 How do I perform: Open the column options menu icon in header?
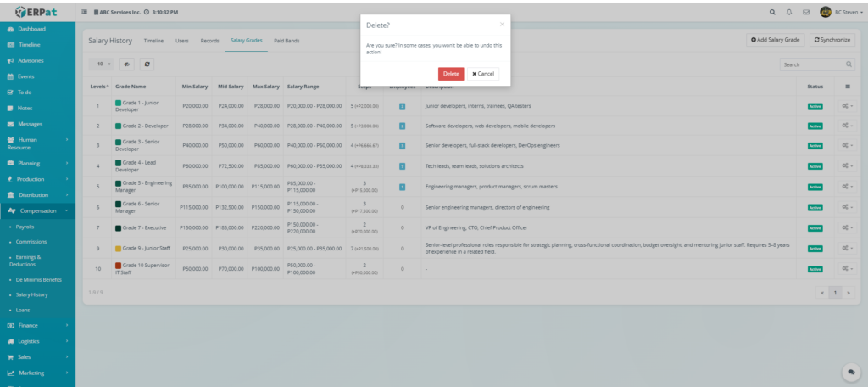click(848, 87)
